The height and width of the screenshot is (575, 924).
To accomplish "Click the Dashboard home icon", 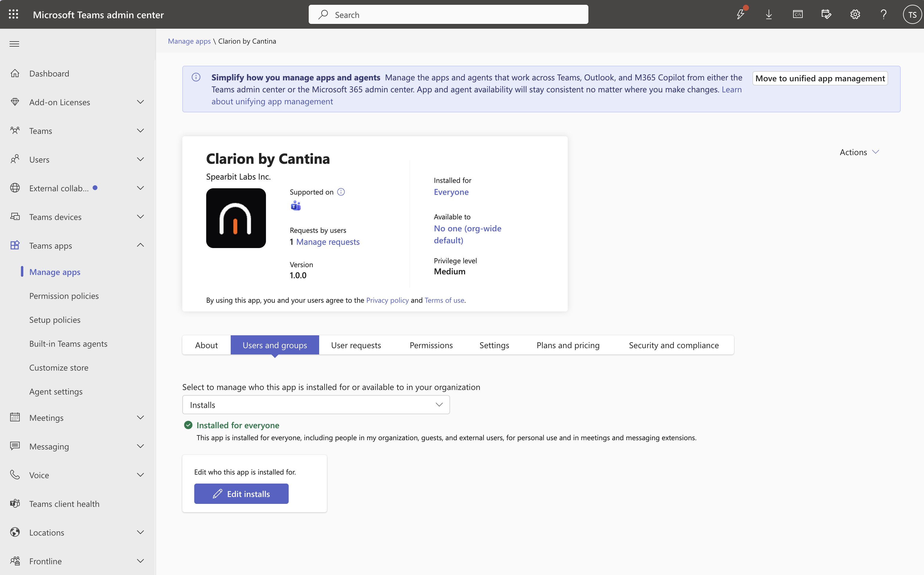I will point(15,74).
